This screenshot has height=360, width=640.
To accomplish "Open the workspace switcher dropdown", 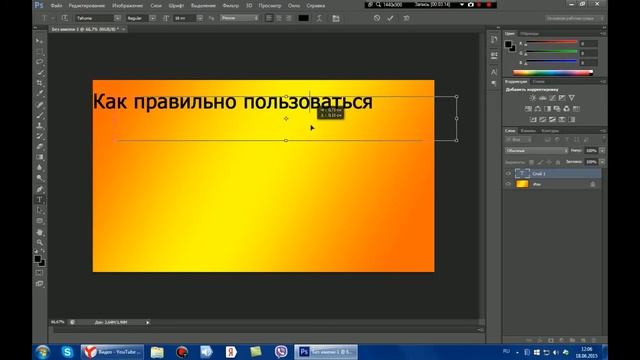I will pos(575,18).
